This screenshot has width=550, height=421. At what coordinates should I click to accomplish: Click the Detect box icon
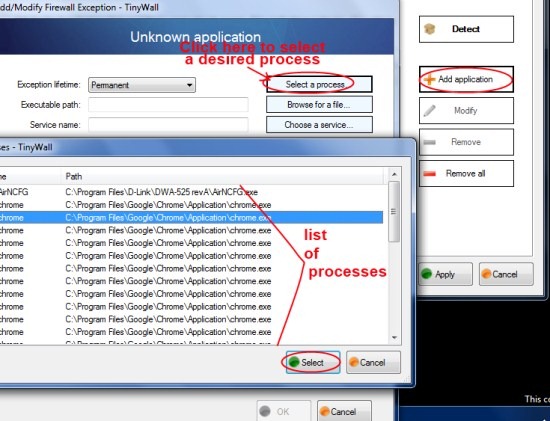tap(430, 29)
